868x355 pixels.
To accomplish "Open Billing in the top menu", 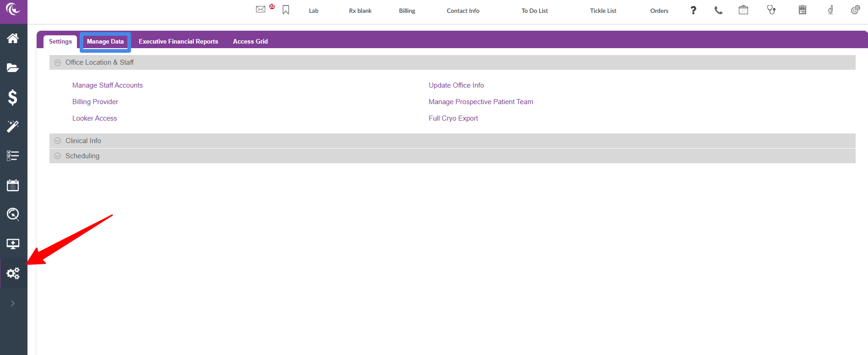I will pyautogui.click(x=407, y=11).
